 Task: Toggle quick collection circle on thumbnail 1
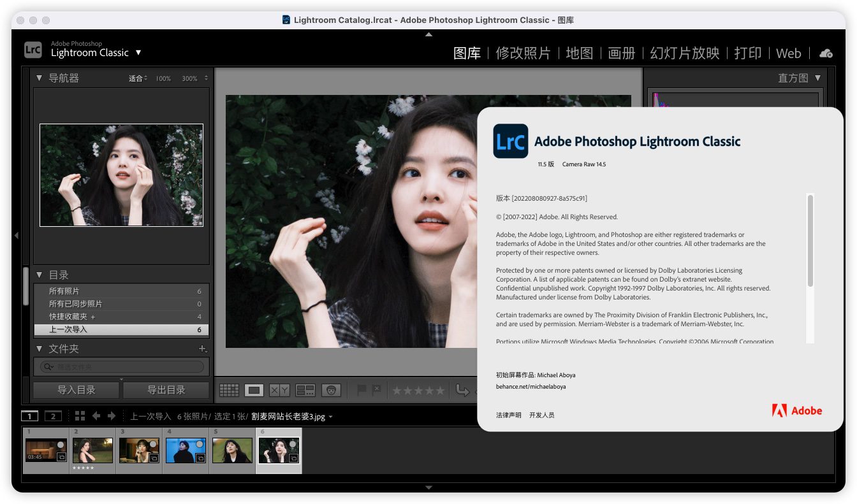coord(61,444)
